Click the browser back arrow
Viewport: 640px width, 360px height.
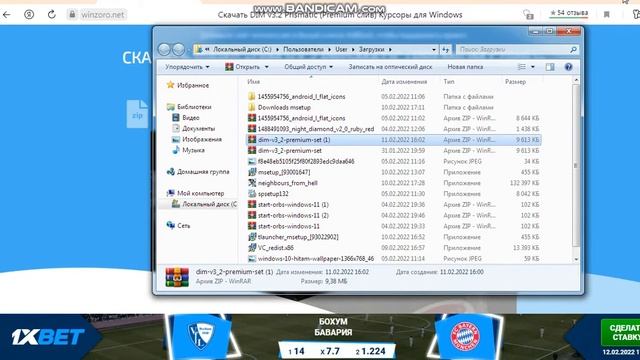pos(7,15)
